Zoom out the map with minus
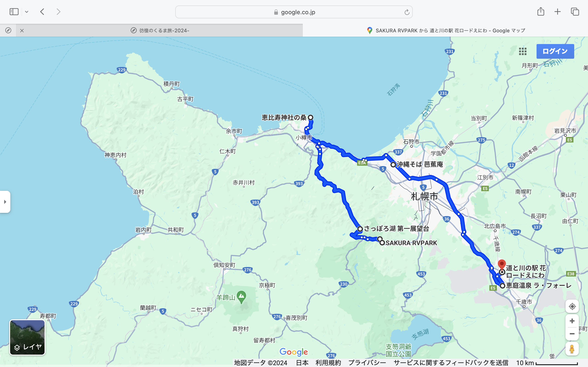This screenshot has height=367, width=588. pyautogui.click(x=572, y=334)
